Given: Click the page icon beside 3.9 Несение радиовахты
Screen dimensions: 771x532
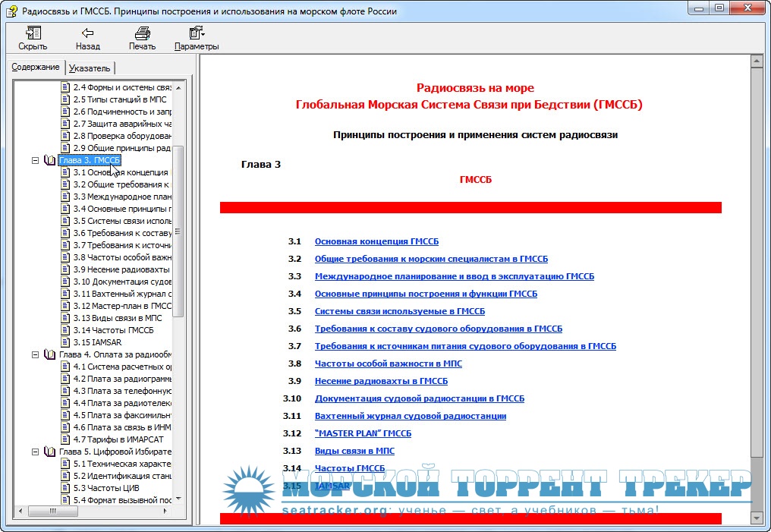Looking at the screenshot, I should pos(65,269).
